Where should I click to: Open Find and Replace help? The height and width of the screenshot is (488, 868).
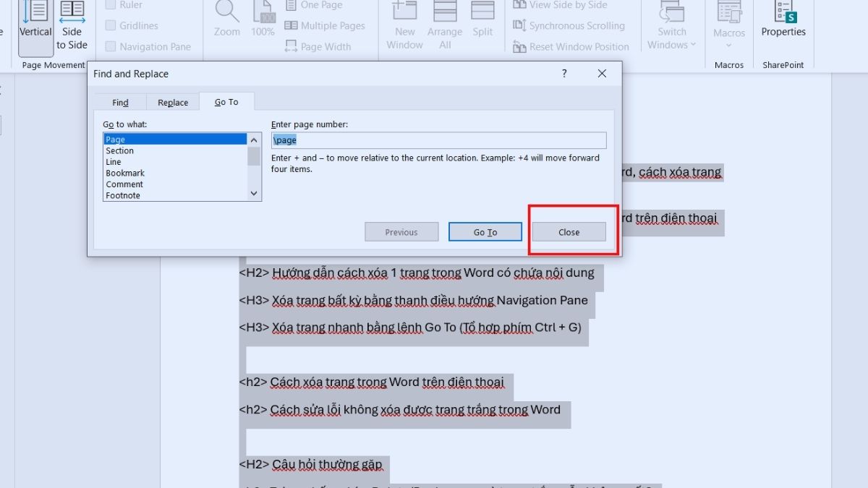(564, 73)
